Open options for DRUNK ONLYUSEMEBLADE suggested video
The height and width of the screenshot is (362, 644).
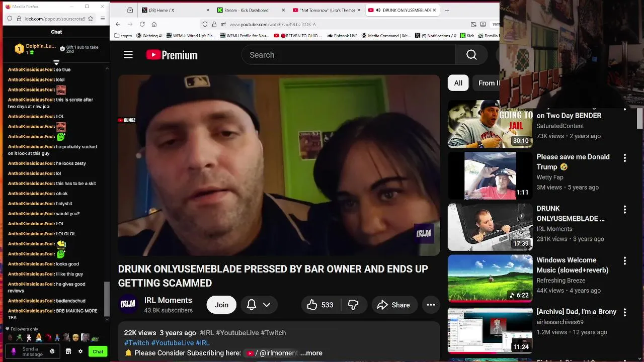tap(625, 210)
